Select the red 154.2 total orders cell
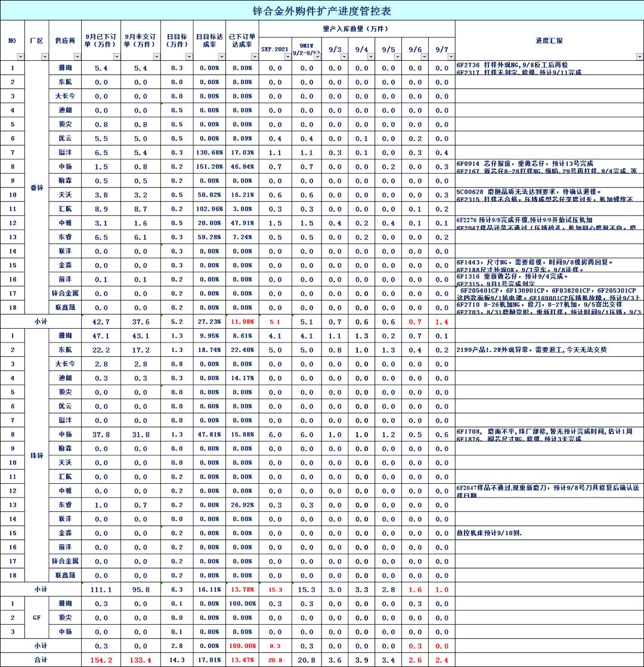 point(101,660)
